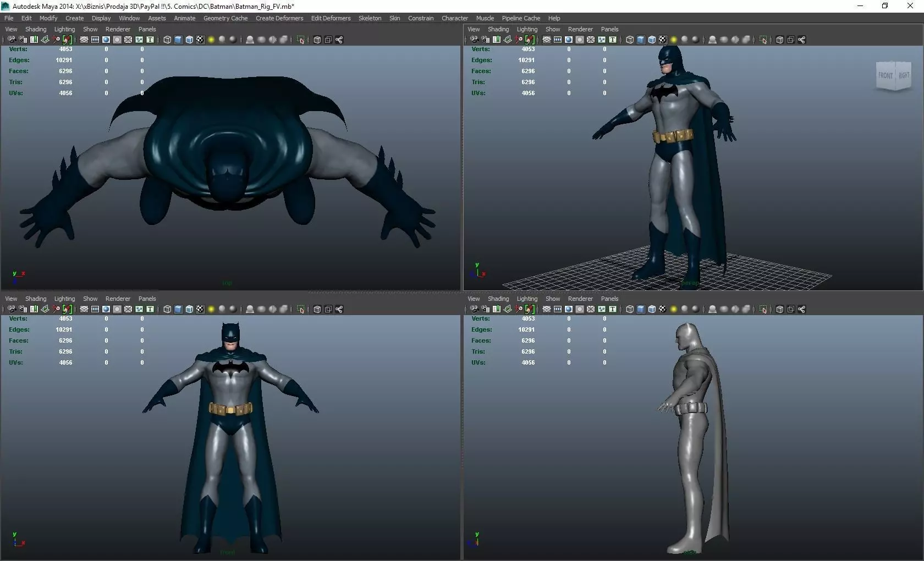The height and width of the screenshot is (561, 924).
Task: Enable Use All Lights in front view panel
Action: pyautogui.click(x=211, y=309)
